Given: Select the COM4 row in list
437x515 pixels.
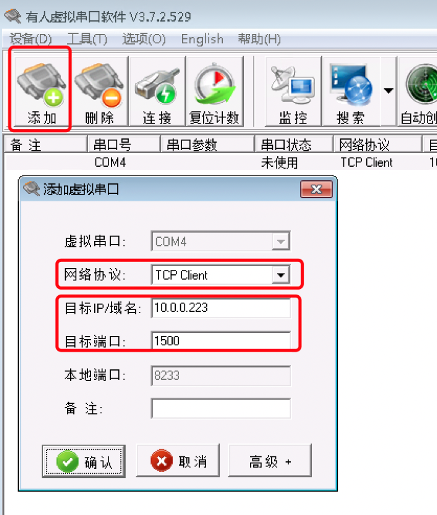Looking at the screenshot, I should (x=221, y=162).
